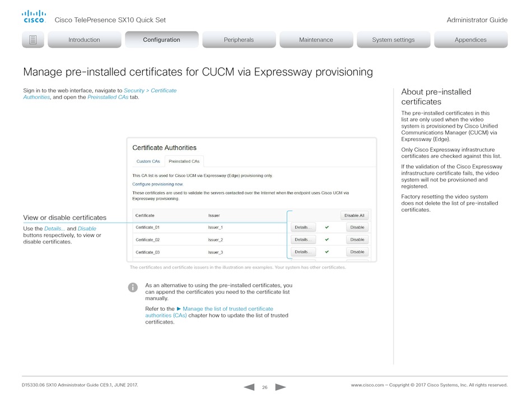Viewport: 532px width, 398px height.
Task: Select the Preinstalled CAs tab
Action: tap(184, 161)
